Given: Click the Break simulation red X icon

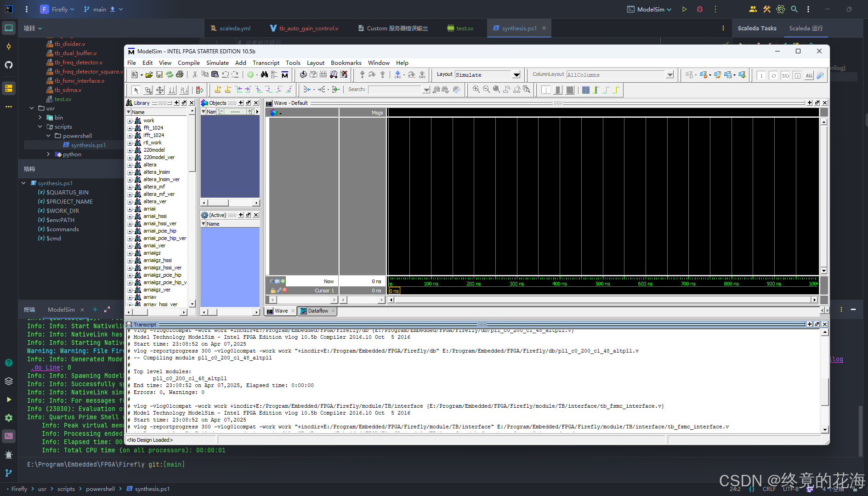Looking at the screenshot, I should [x=344, y=74].
